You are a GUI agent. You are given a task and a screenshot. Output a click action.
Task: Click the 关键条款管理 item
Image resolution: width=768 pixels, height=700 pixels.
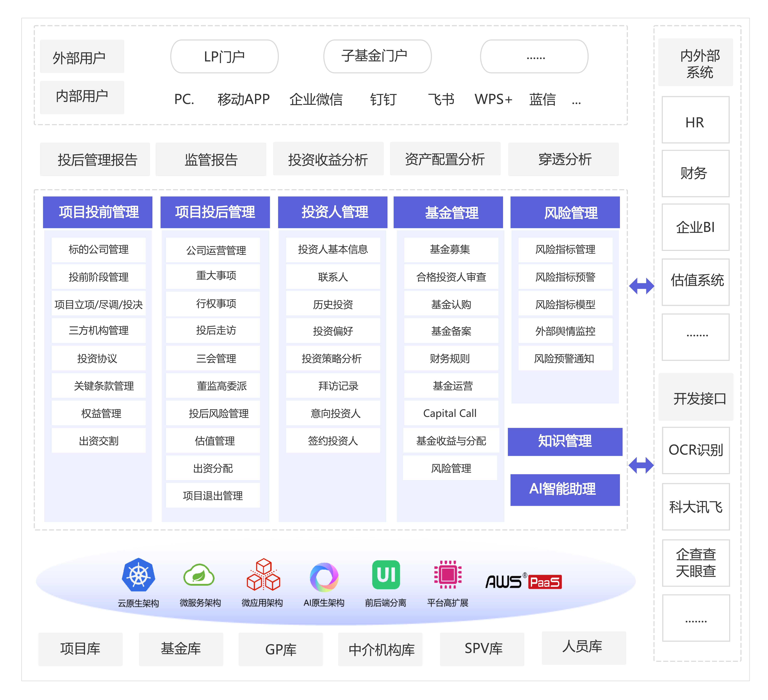point(98,386)
